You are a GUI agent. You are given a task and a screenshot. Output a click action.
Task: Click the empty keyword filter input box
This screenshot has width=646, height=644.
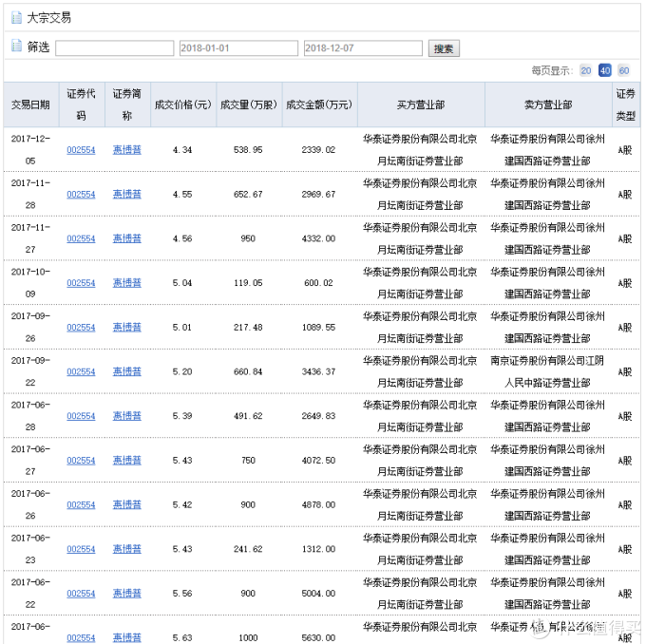115,48
